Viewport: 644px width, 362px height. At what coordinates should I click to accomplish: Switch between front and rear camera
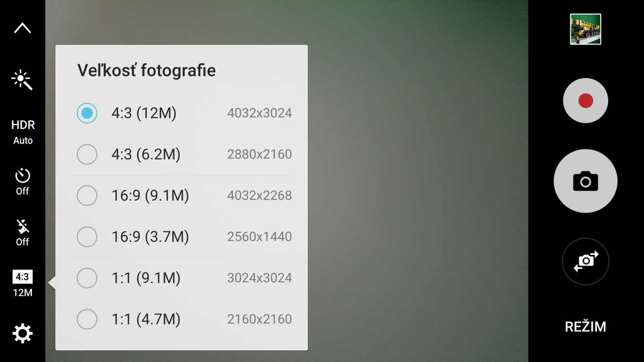(585, 261)
